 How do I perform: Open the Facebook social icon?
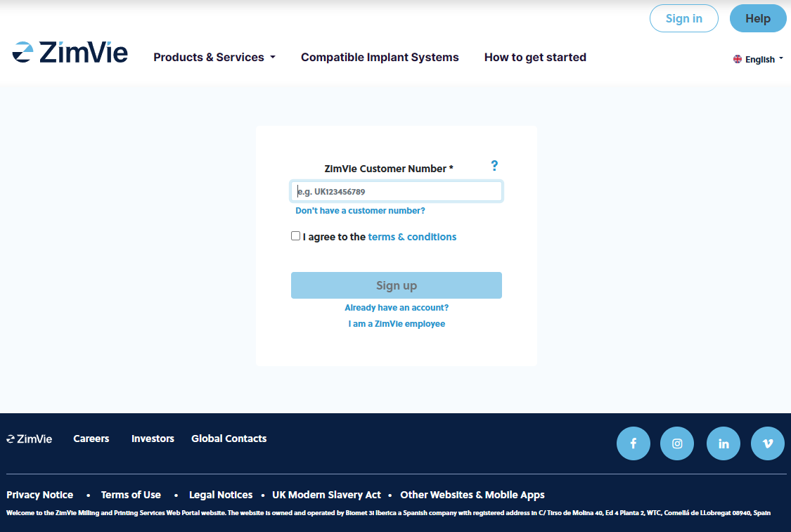point(634,443)
